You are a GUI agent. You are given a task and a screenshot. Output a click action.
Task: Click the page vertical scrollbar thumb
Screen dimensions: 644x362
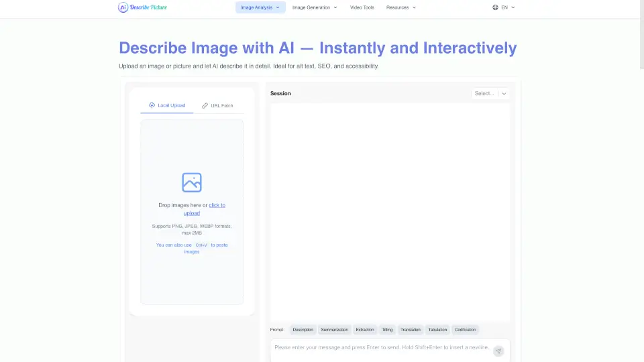point(642,34)
